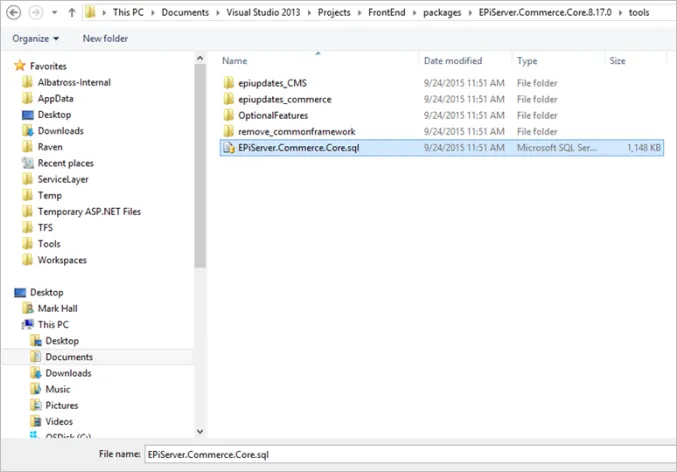The height and width of the screenshot is (472, 677).
Task: Expand the chevron after FrontEnd breadcrumb
Action: [x=414, y=13]
